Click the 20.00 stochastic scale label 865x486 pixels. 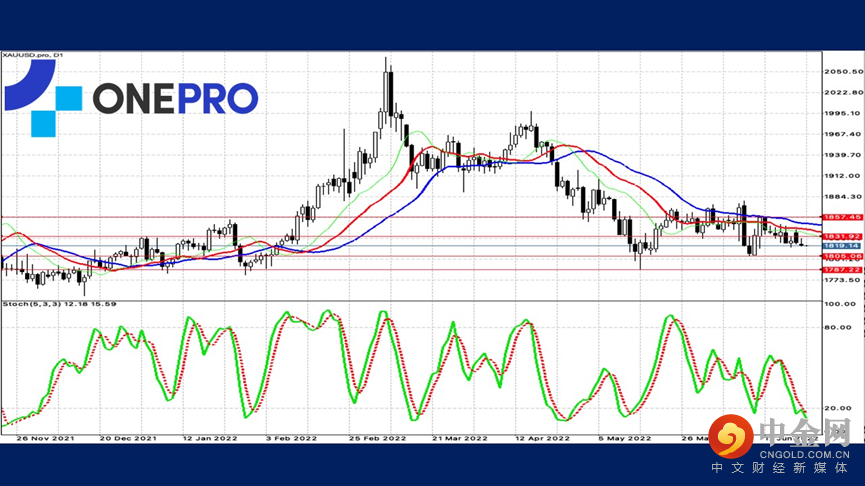pos(837,408)
